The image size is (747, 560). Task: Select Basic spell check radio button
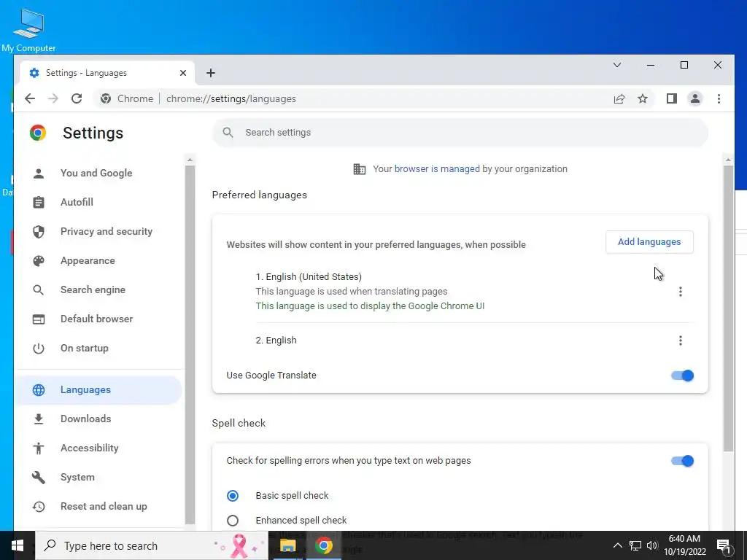(x=233, y=496)
